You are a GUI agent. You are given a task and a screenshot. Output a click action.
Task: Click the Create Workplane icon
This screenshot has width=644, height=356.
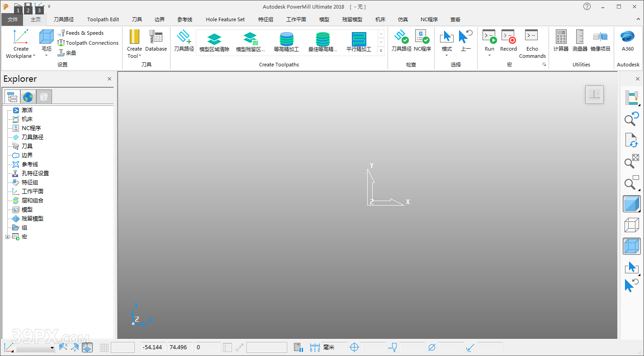tap(21, 37)
